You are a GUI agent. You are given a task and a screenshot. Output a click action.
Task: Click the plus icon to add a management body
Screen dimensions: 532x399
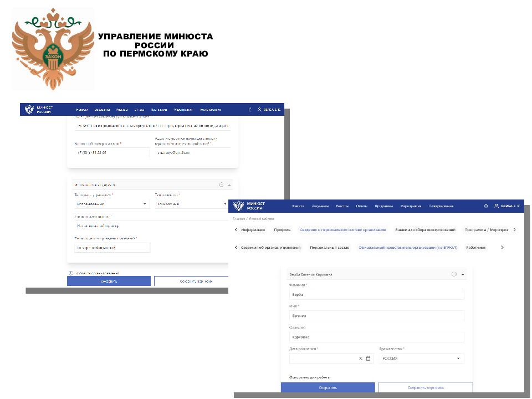[70, 273]
